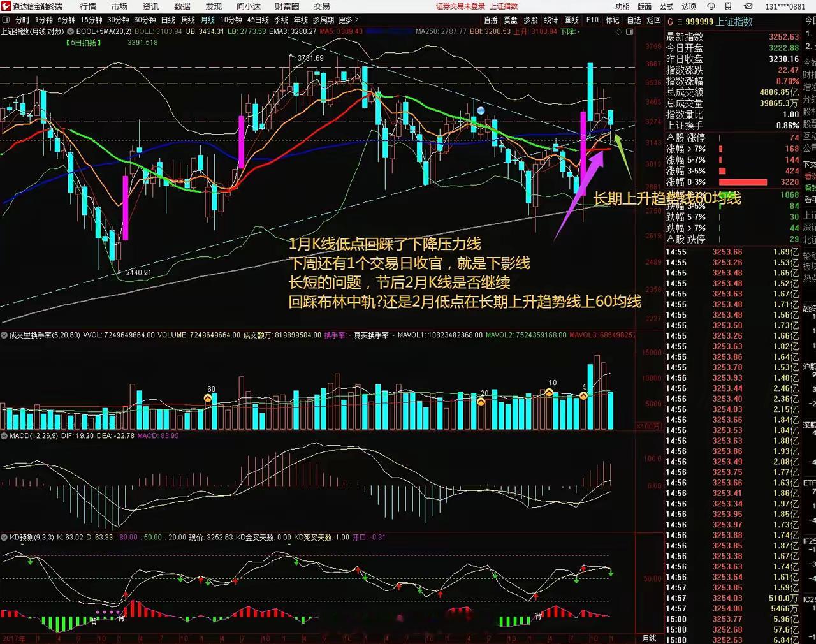The image size is (816, 644).
Task: Open the 财富圈 menu
Action: [x=287, y=6]
